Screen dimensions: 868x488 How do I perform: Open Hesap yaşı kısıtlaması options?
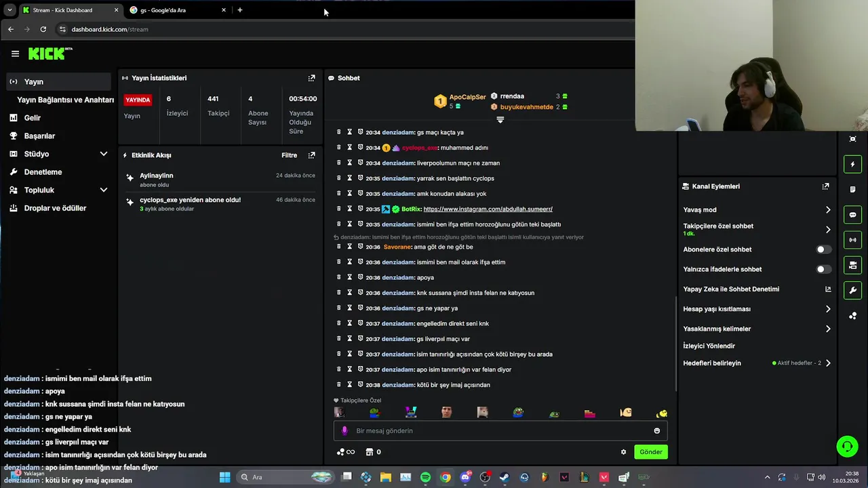(x=828, y=309)
